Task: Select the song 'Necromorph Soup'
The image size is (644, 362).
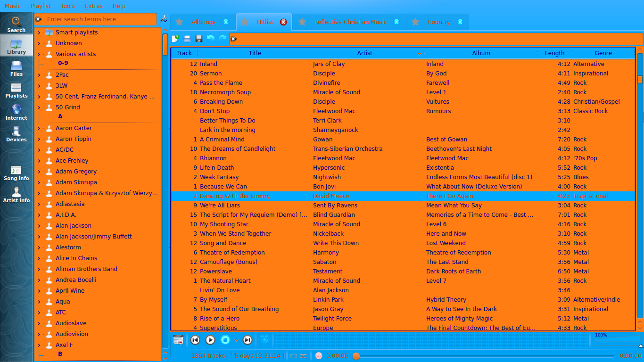Action: (x=225, y=92)
